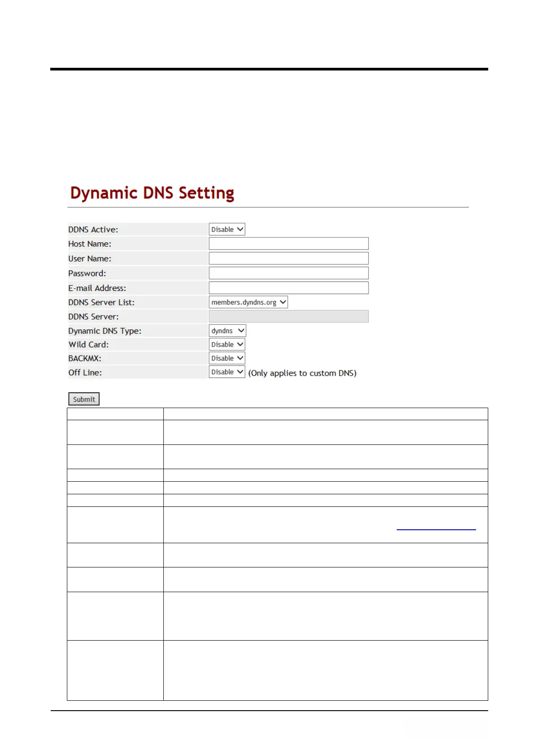Viewport: 534px width, 756px height.
Task: Click the "Off Line:" label
Action: coord(85,373)
